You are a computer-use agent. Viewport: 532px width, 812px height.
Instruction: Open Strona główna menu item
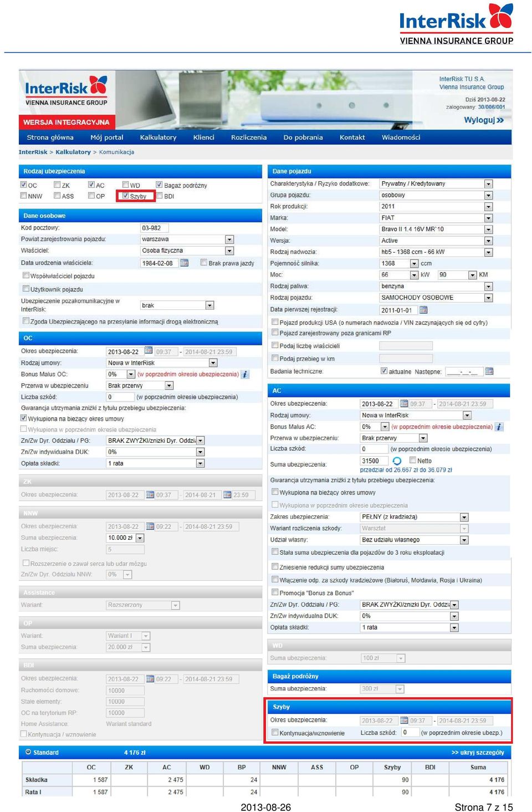tap(50, 137)
